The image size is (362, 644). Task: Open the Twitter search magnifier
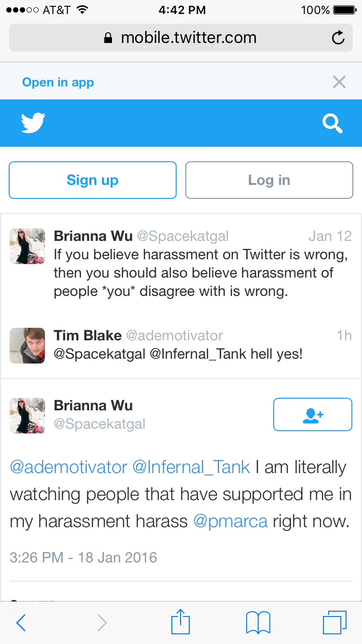332,124
